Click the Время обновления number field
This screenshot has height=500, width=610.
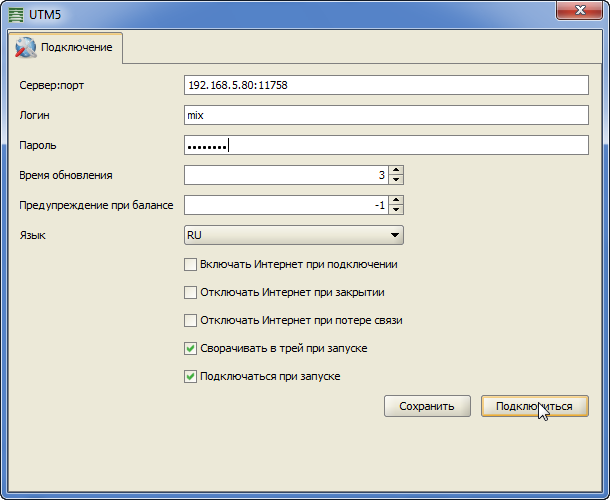[285, 175]
